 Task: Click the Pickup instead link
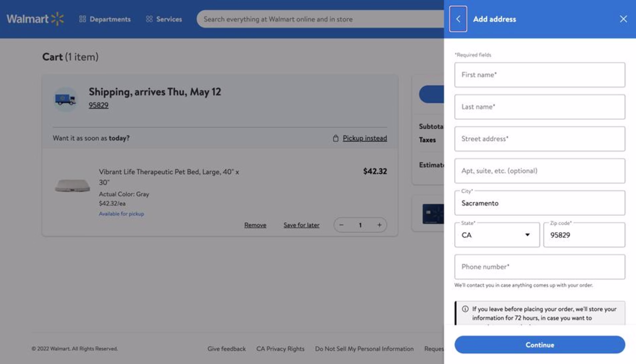(x=365, y=138)
